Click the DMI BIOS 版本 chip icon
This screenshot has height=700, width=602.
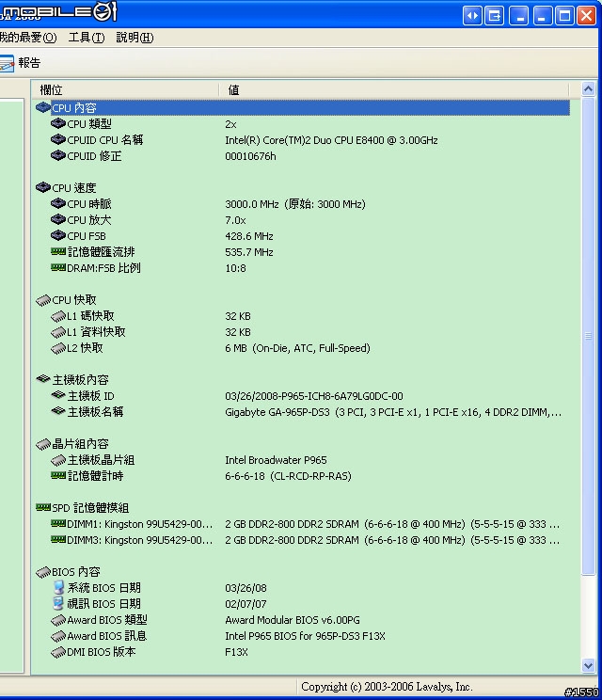[x=58, y=652]
